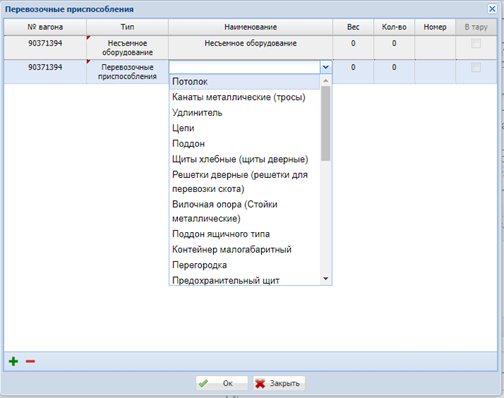Click the Наименование column header

click(x=250, y=27)
